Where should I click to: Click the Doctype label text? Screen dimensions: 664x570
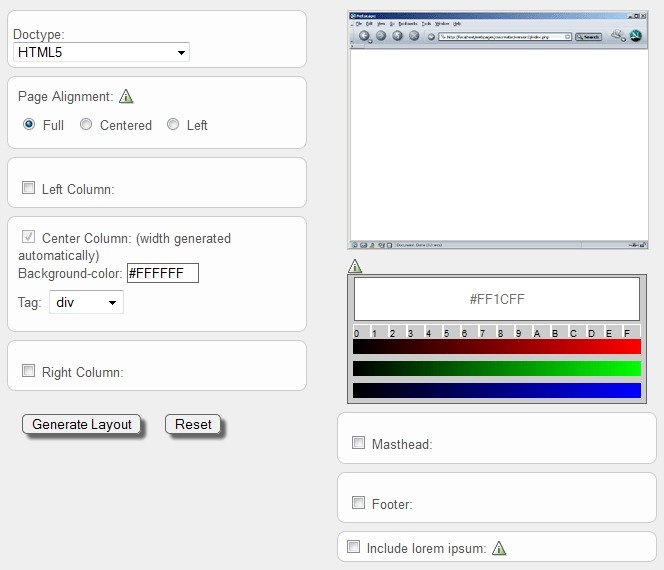click(39, 34)
